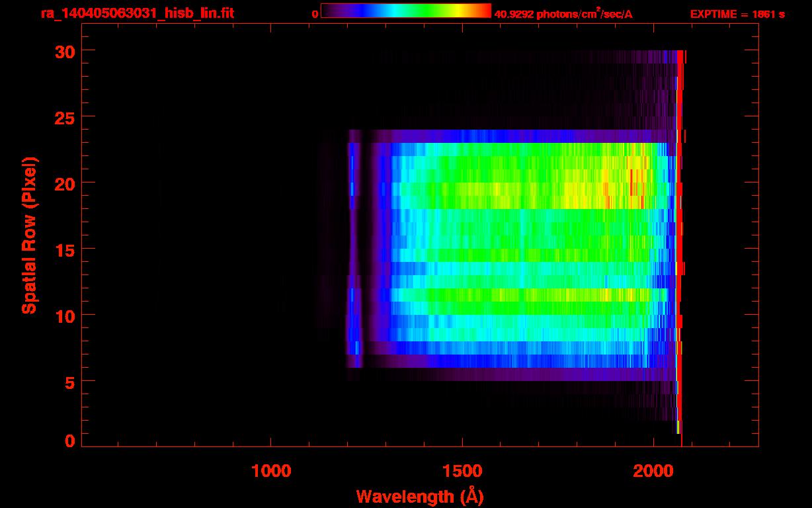812x508 pixels.
Task: Click the x-axis tick label 1500
Action: (462, 470)
